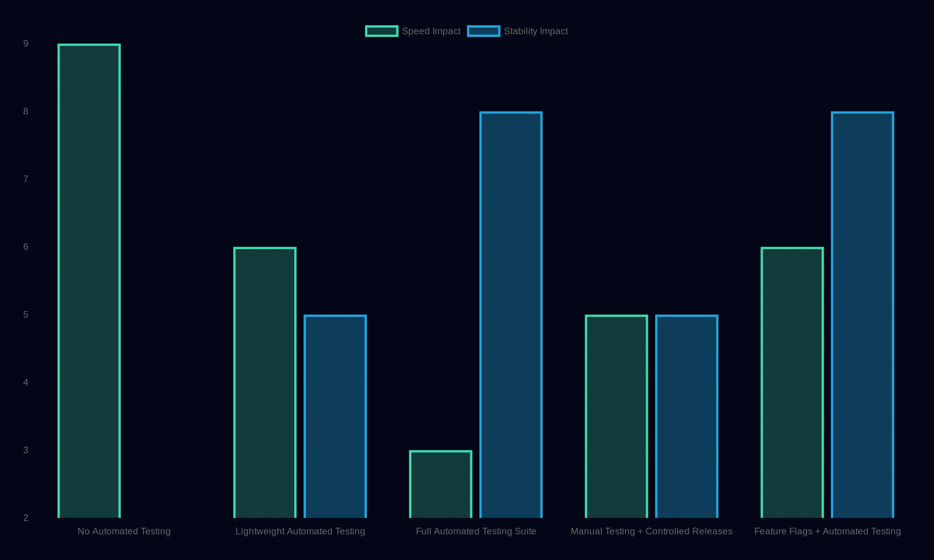Toggle the Stability Impact legend swatch

point(483,31)
